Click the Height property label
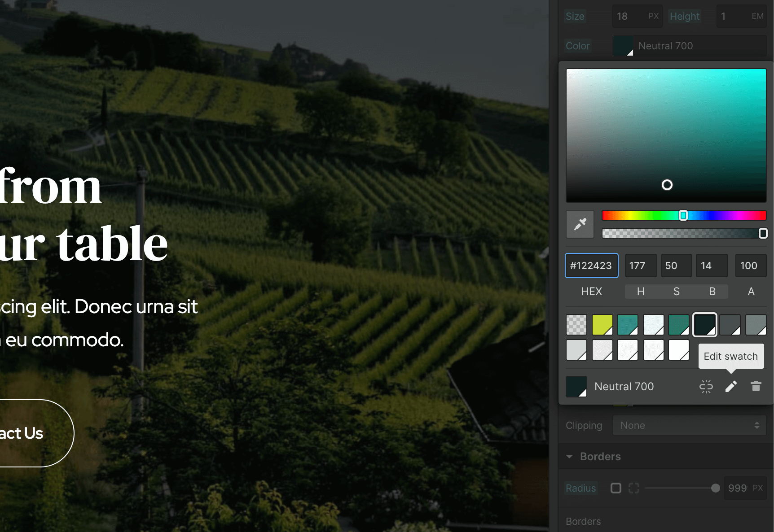774x532 pixels. coord(685,16)
